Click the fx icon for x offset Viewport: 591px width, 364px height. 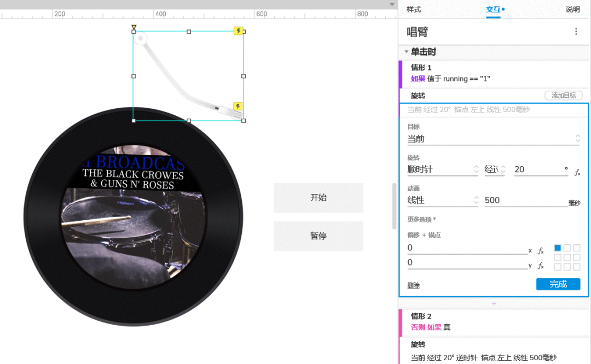click(541, 251)
